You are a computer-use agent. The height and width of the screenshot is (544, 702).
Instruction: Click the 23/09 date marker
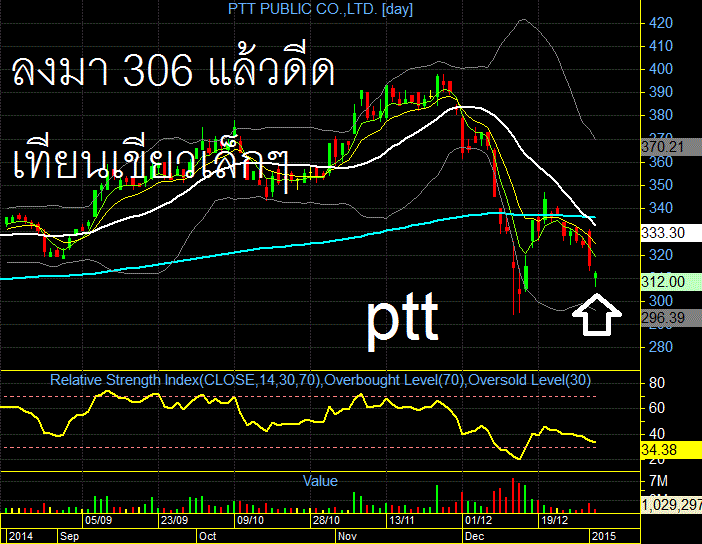pyautogui.click(x=174, y=521)
